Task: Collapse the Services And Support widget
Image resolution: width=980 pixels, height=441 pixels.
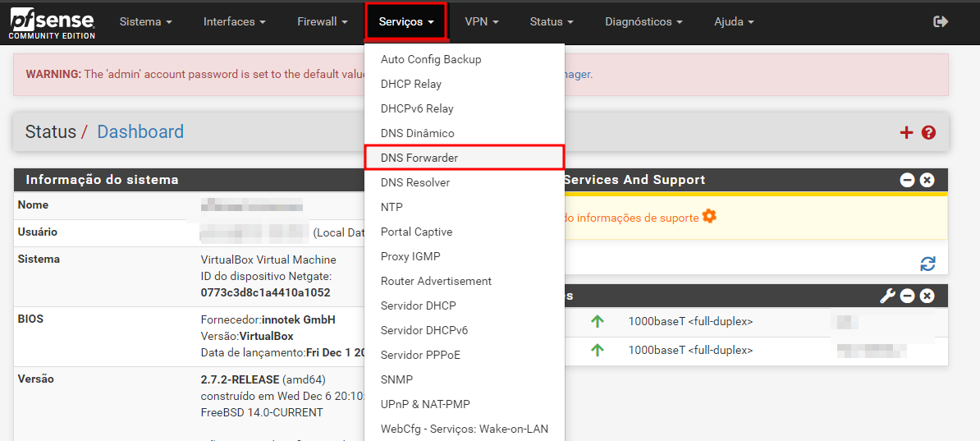Action: [x=907, y=180]
